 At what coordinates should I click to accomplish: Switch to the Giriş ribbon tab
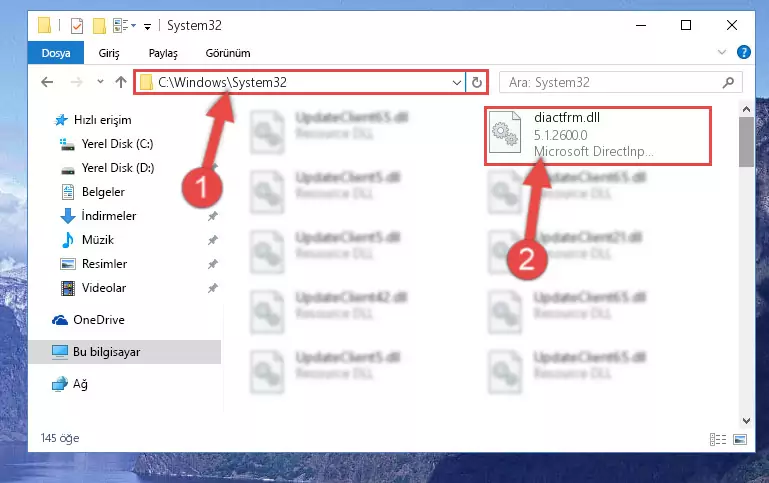pos(109,53)
